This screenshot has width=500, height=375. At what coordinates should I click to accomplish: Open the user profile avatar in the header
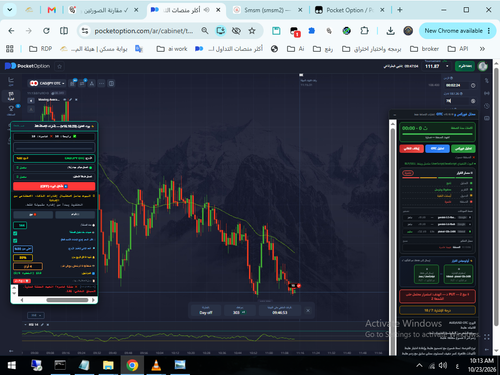click(483, 66)
